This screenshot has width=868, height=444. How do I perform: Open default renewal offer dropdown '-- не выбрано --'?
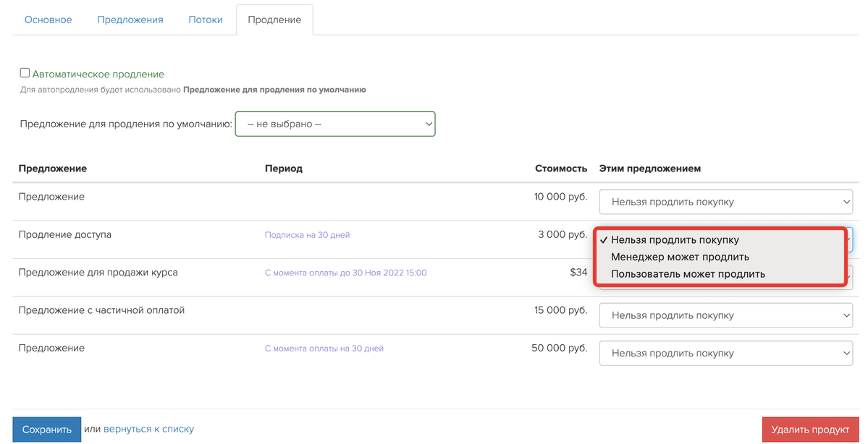pos(335,124)
